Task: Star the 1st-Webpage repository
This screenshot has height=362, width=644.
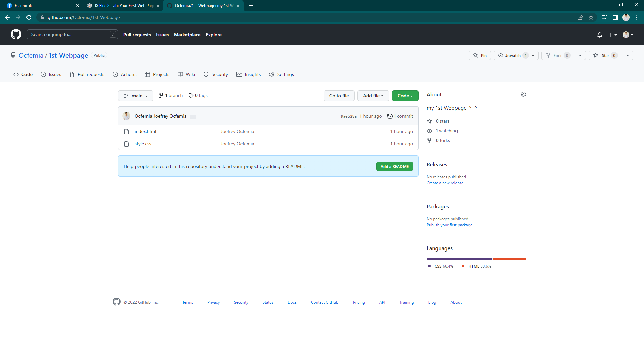Action: [605, 55]
